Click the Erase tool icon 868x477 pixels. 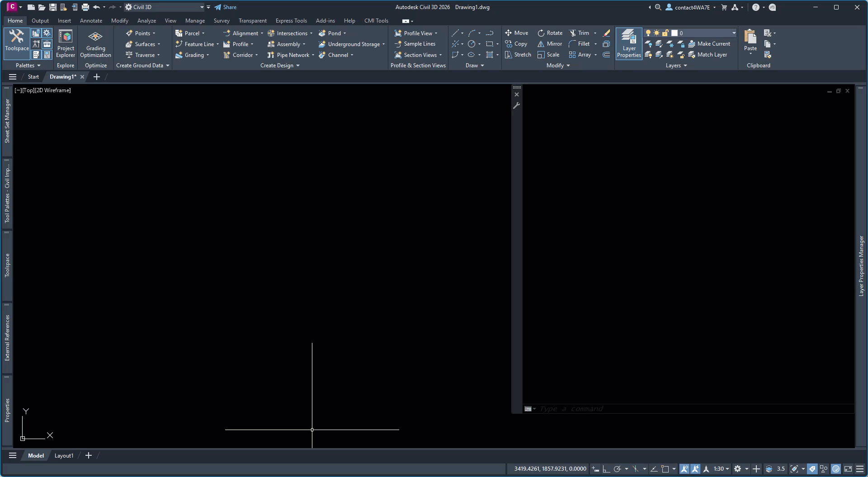coord(607,33)
